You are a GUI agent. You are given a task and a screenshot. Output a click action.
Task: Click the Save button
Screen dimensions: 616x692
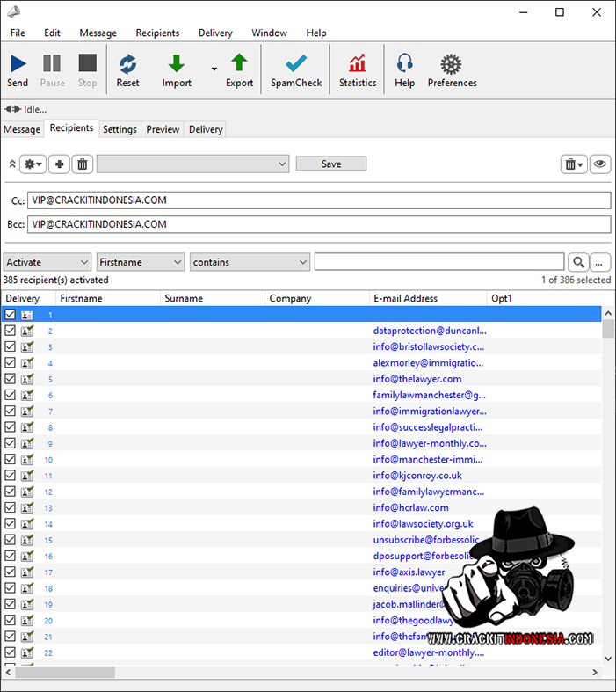click(x=330, y=164)
